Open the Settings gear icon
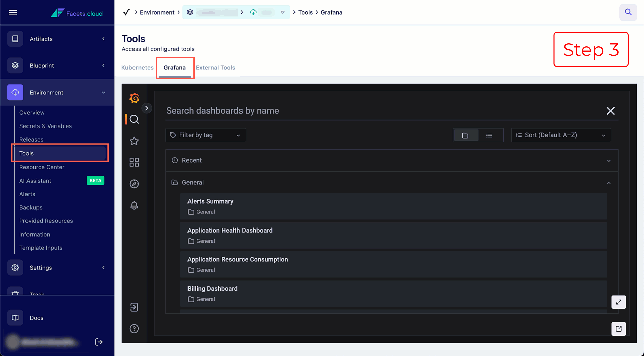 [15, 268]
